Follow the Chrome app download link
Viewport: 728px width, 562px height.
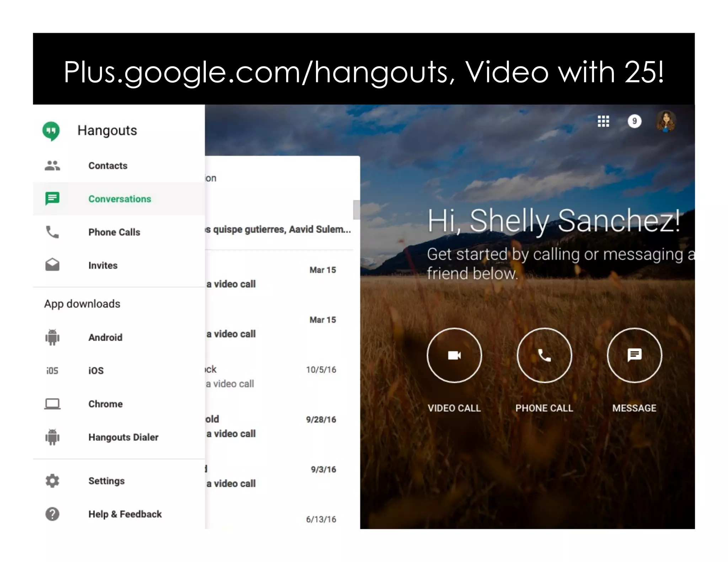pyautogui.click(x=119, y=404)
